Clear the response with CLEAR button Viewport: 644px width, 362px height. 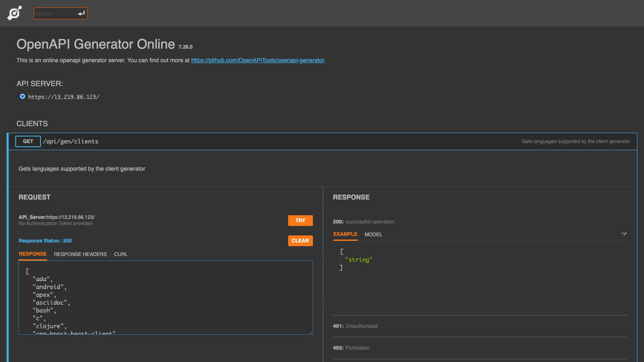click(x=300, y=241)
